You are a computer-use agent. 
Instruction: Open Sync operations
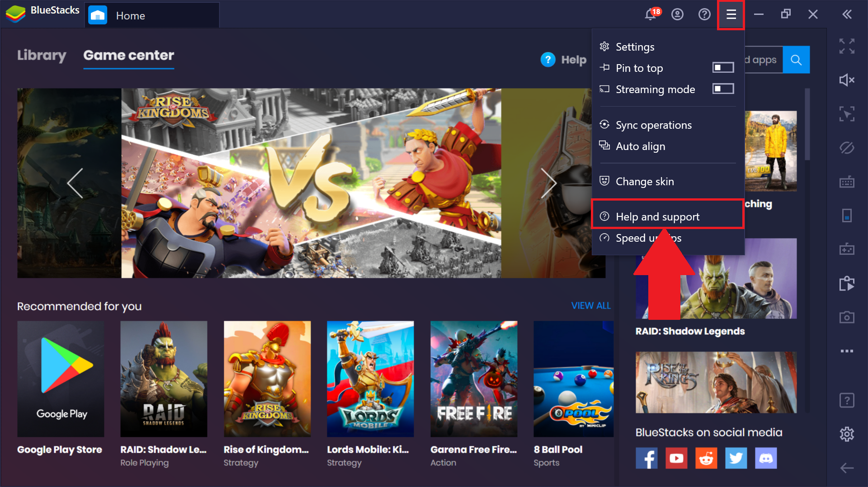click(653, 125)
